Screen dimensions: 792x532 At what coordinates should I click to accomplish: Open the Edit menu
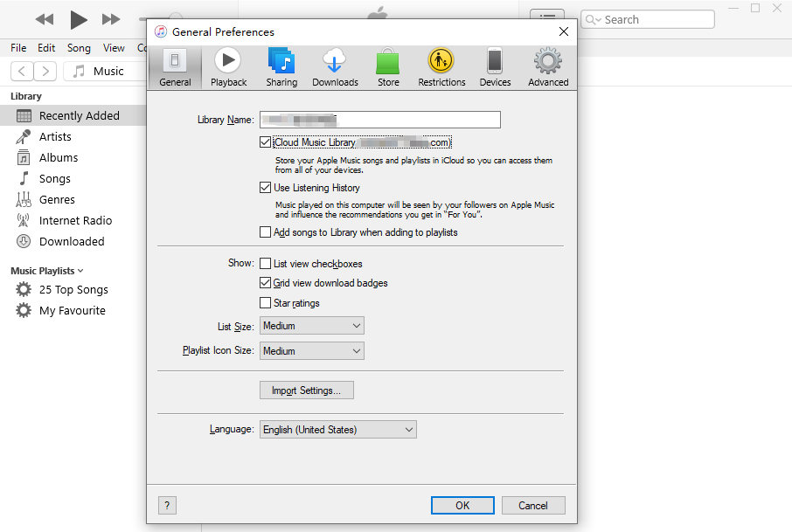(x=46, y=48)
